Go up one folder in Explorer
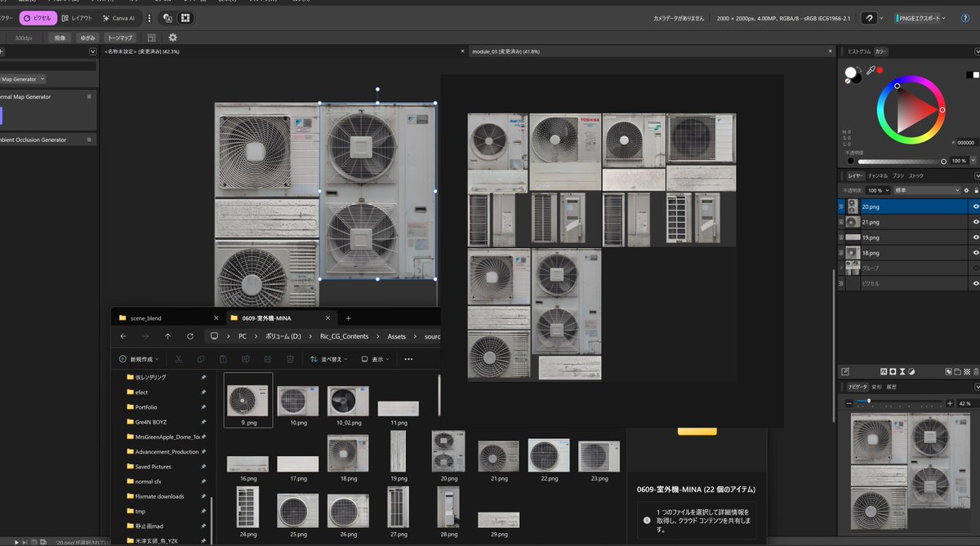Image resolution: width=980 pixels, height=546 pixels. [x=167, y=336]
